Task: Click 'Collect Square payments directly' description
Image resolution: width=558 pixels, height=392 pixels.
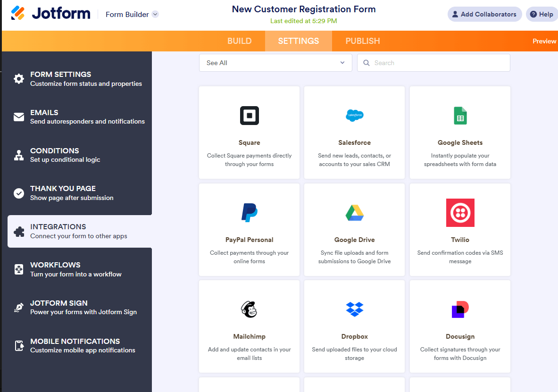Action: point(249,160)
